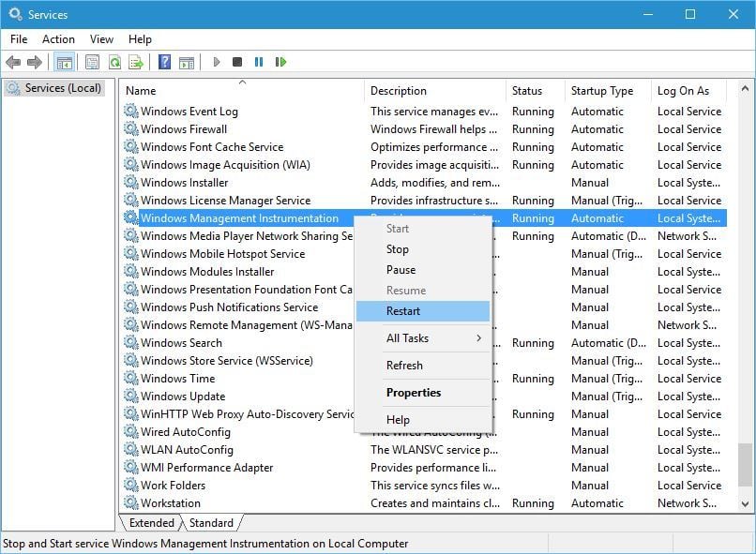Open the Properties toolbar icon
Viewport: 756px width, 554px height.
pyautogui.click(x=91, y=62)
